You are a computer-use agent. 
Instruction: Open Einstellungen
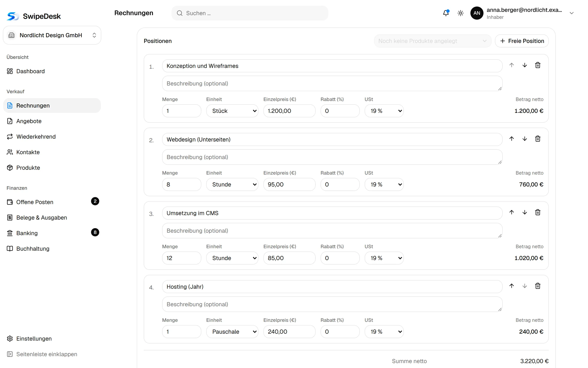(x=52, y=339)
